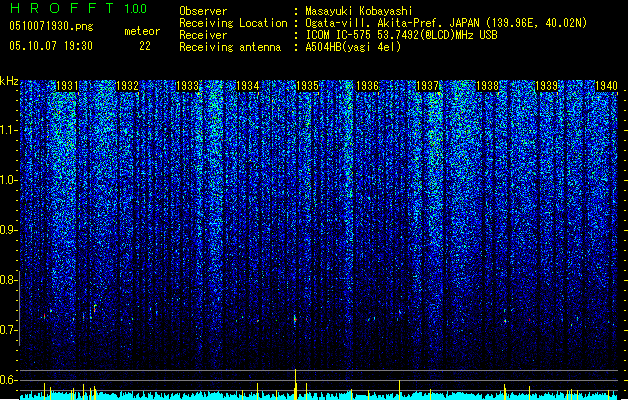This screenshot has height=400, width=629.
Task: Click the Ogata-vill. Akita-Pref. JAPAN location text
Action: 446,23
